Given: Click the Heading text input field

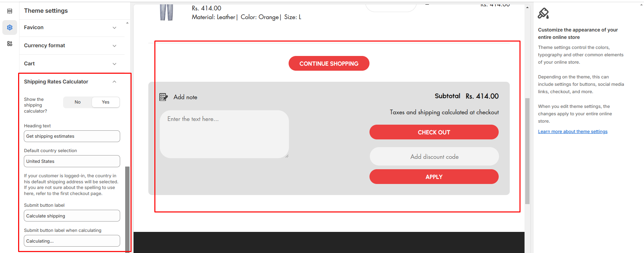Looking at the screenshot, I should (72, 136).
